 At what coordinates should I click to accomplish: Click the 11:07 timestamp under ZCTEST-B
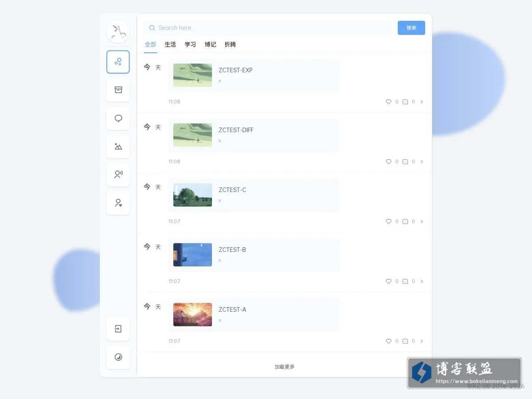174,282
